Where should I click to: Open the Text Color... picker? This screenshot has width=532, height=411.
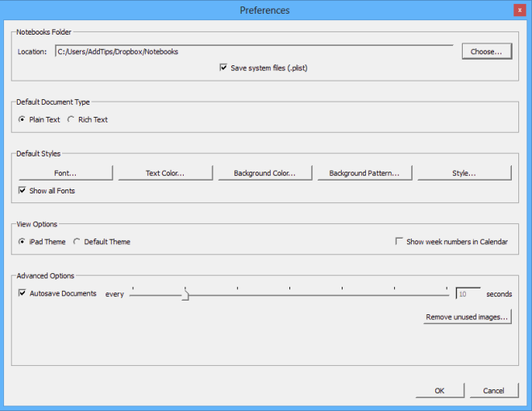pos(165,173)
